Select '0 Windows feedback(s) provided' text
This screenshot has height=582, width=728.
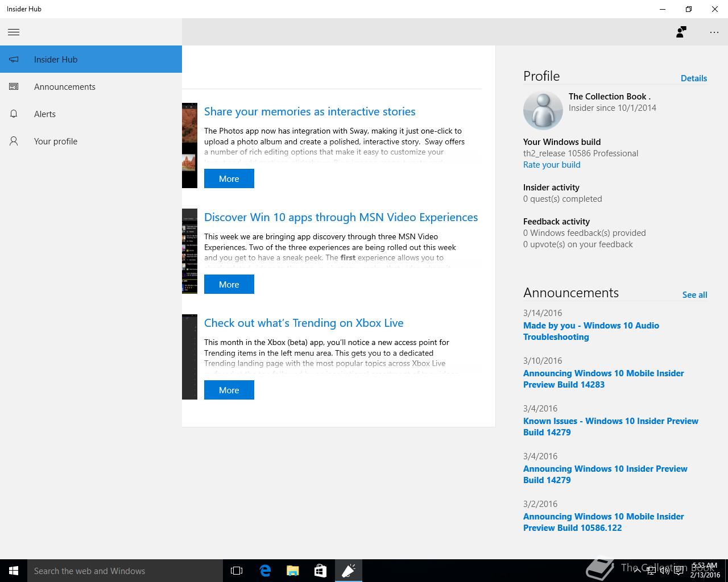point(585,233)
